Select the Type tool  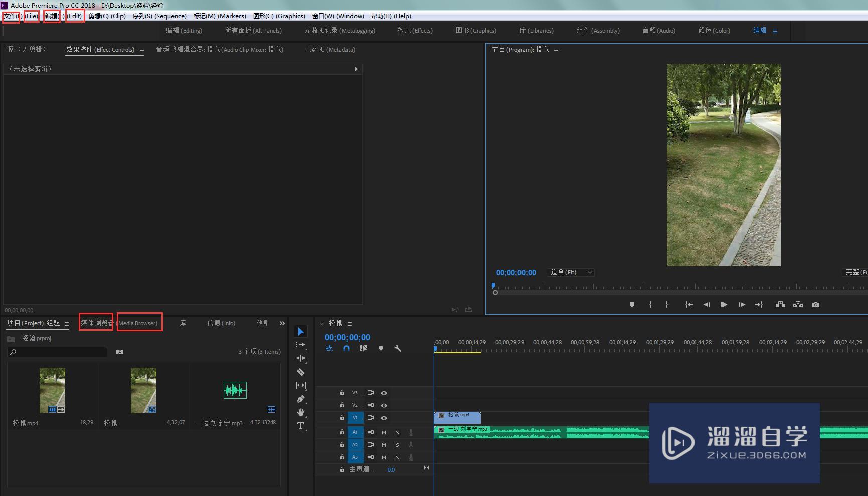pos(301,426)
